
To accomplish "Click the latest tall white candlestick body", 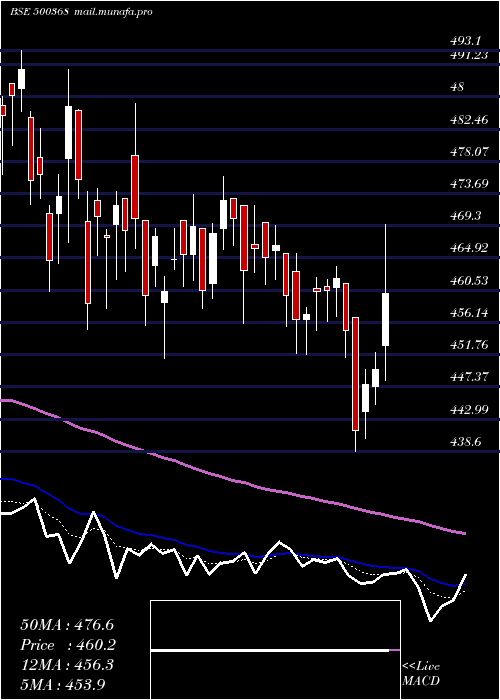I will coord(385,319).
